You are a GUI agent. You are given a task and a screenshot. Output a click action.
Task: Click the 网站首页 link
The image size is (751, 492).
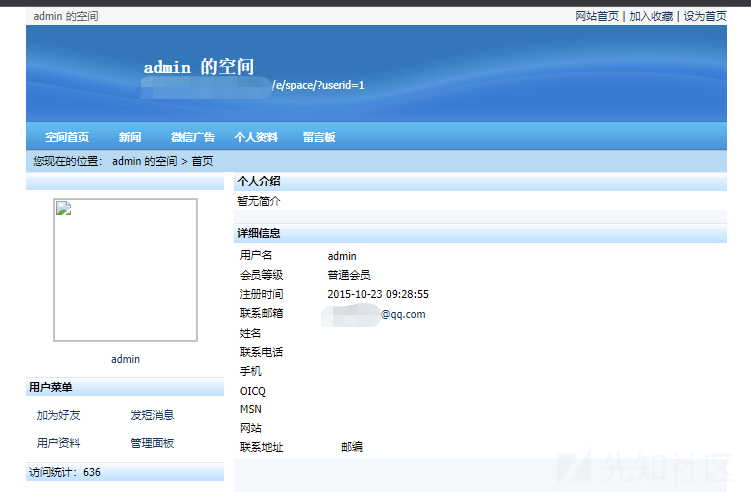[x=597, y=16]
